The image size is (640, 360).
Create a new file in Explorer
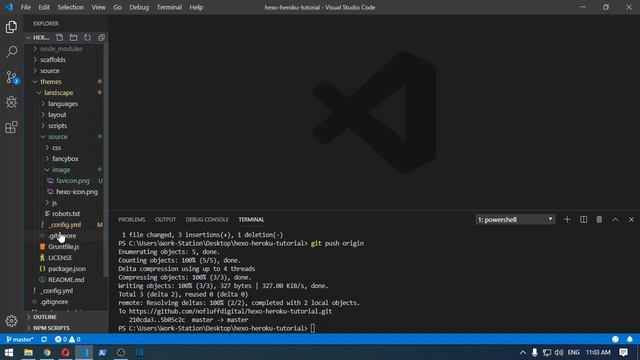point(60,38)
